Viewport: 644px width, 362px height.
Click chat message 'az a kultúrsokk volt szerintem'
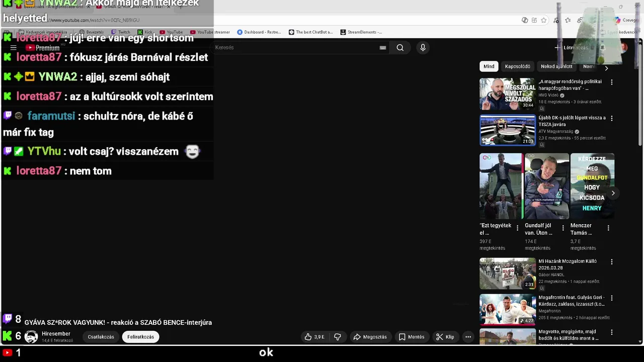(x=141, y=97)
